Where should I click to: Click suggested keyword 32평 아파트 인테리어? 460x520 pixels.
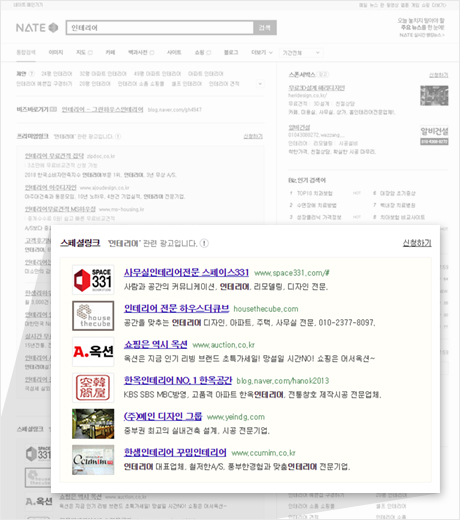(x=103, y=74)
